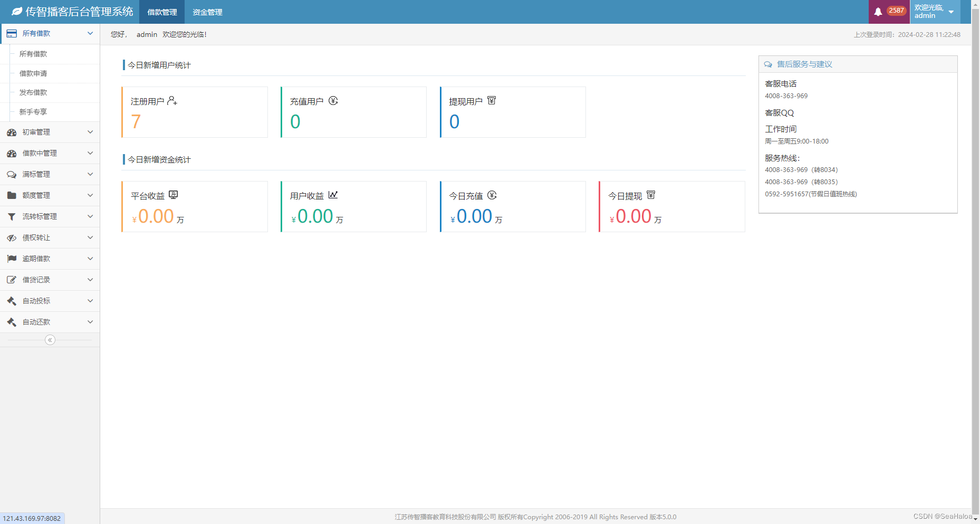Open 新手专享 submenu item
980x524 pixels.
click(x=50, y=112)
